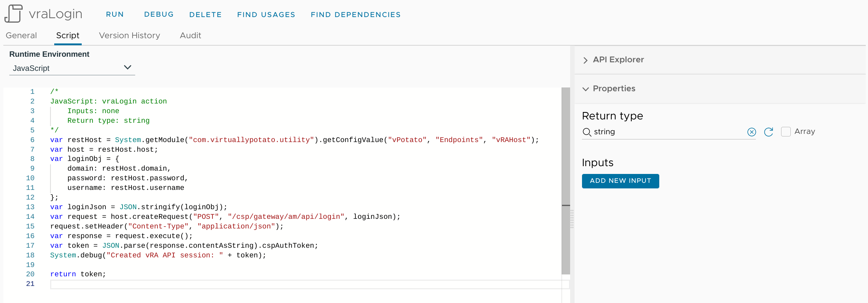The height and width of the screenshot is (303, 868).
Task: Click the code editor vertical scrollbar
Action: [x=566, y=181]
